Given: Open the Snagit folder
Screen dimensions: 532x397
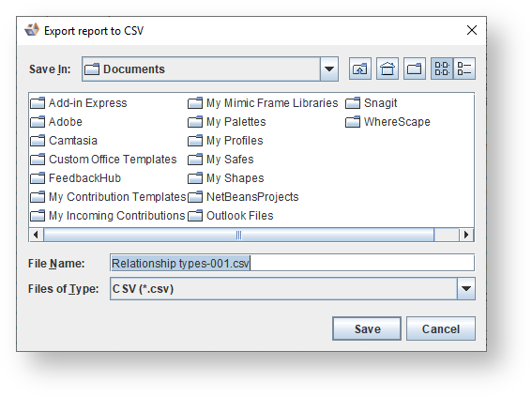Looking at the screenshot, I should point(372,103).
